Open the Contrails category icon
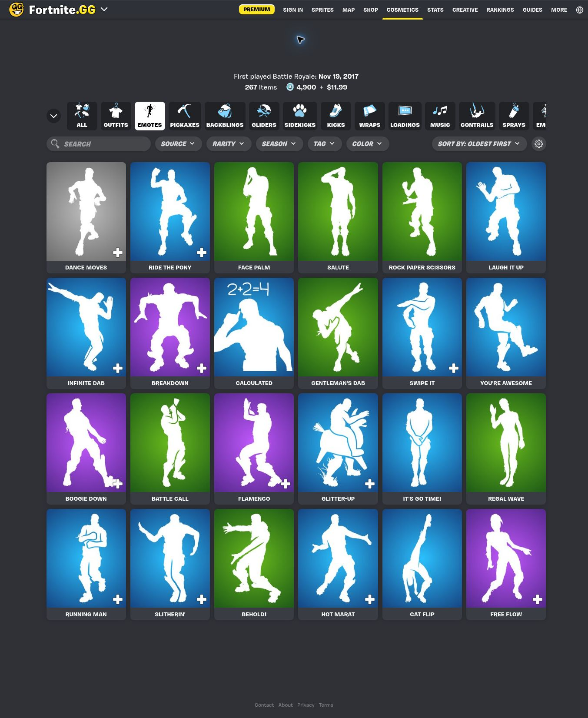The image size is (588, 718). point(477,111)
